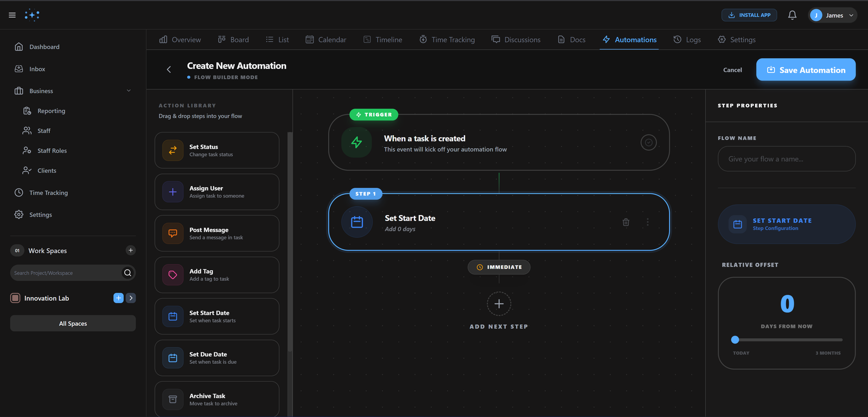The image size is (868, 417).
Task: Click the Save Automation button
Action: 806,70
